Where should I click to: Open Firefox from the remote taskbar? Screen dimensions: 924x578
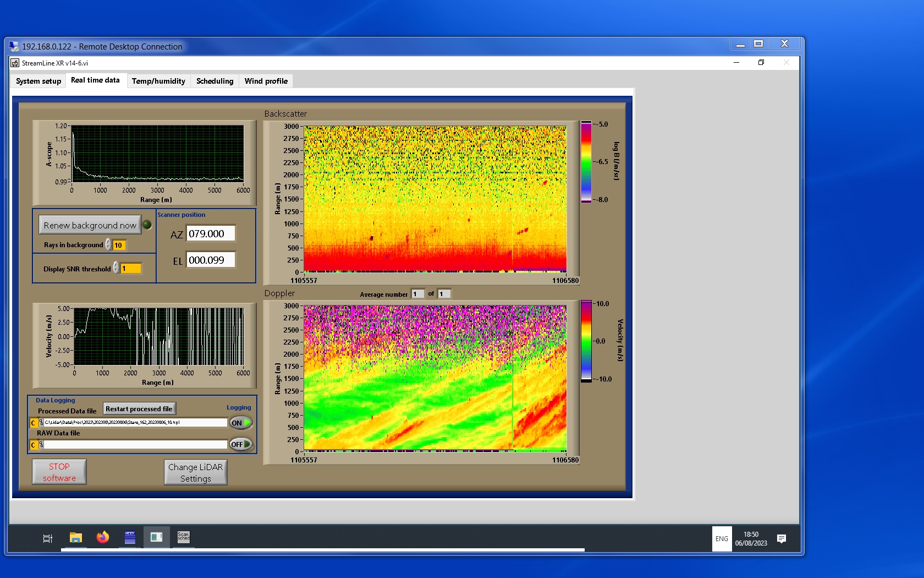102,537
